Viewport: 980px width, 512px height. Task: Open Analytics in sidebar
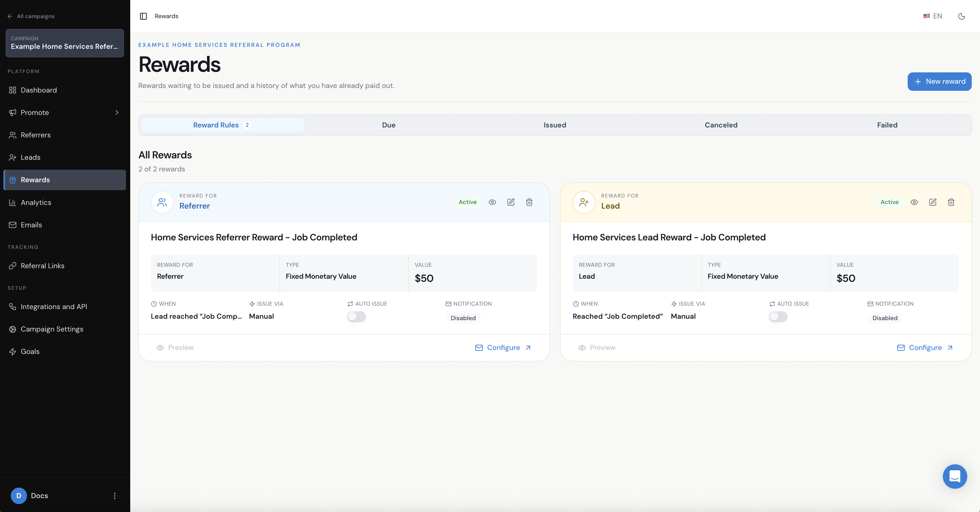point(65,203)
